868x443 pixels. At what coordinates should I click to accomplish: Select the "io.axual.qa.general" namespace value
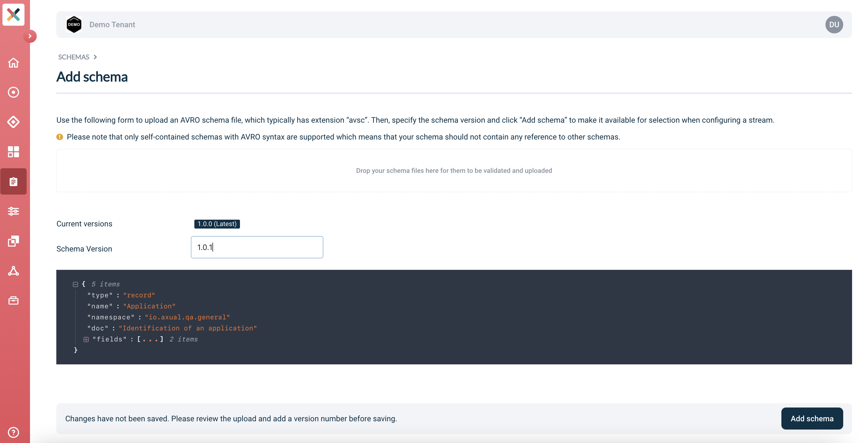pyautogui.click(x=187, y=317)
